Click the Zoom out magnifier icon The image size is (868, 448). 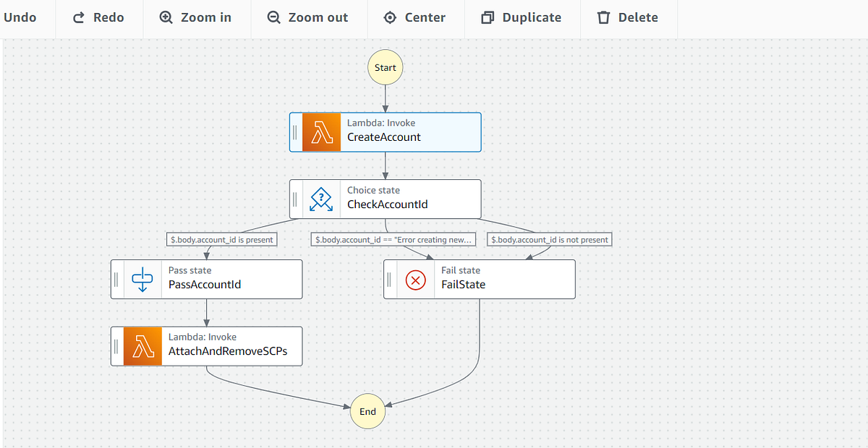[x=273, y=17]
